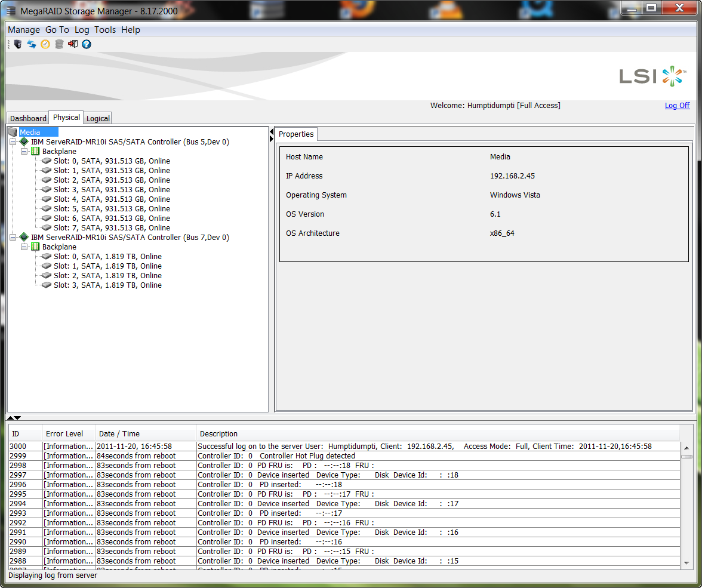
Task: Select log entry ID 2997
Action: coord(344,475)
